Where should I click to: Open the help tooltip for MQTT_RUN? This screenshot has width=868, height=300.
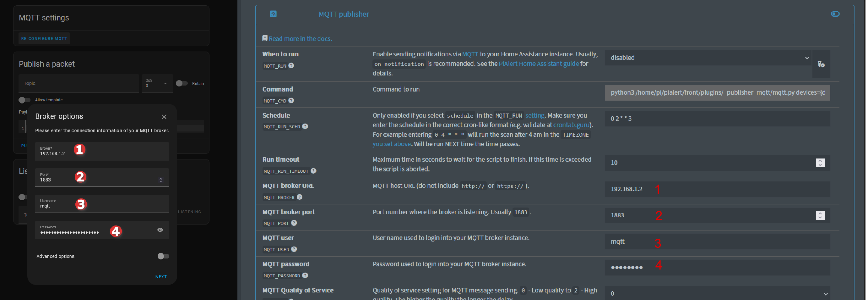point(292,65)
